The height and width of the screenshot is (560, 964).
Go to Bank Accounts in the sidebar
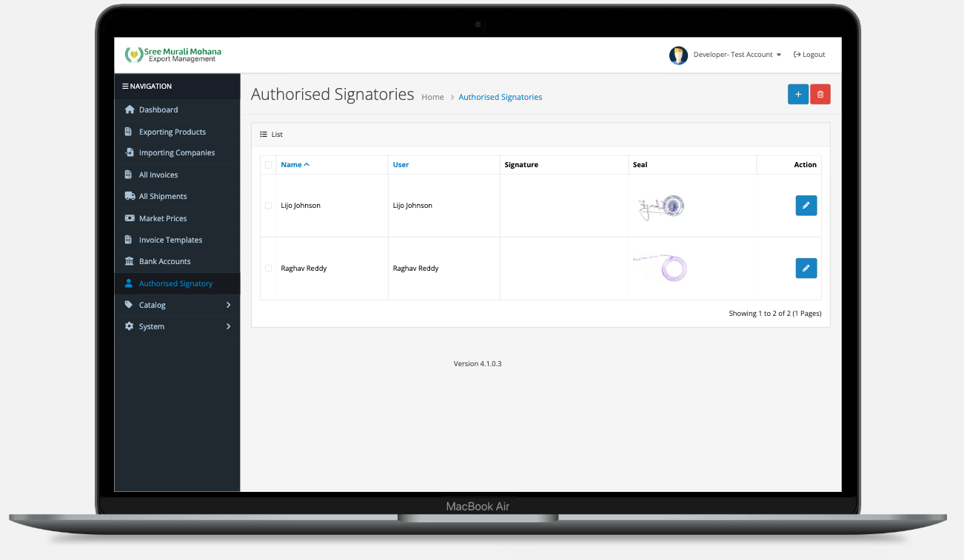164,261
